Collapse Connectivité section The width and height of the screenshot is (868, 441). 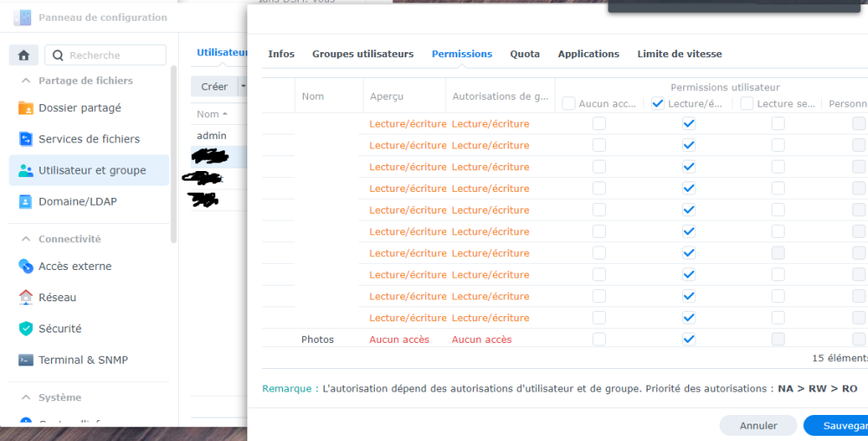pos(25,239)
